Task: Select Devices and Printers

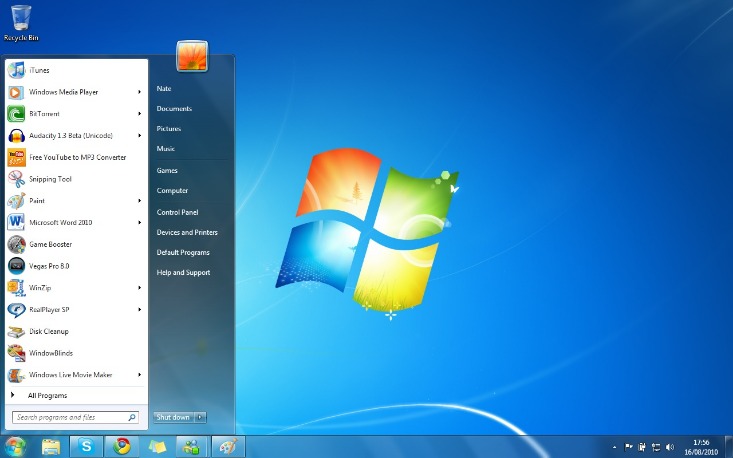Action: 187,232
